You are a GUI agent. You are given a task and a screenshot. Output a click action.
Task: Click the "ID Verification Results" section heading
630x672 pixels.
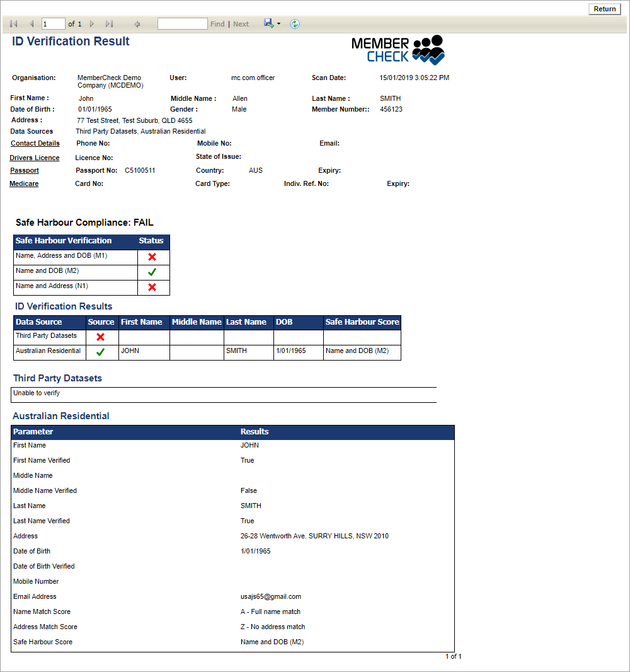tap(64, 306)
